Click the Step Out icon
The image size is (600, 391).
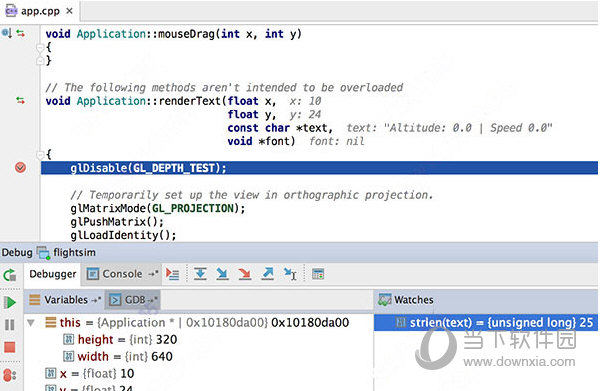pyautogui.click(x=267, y=274)
